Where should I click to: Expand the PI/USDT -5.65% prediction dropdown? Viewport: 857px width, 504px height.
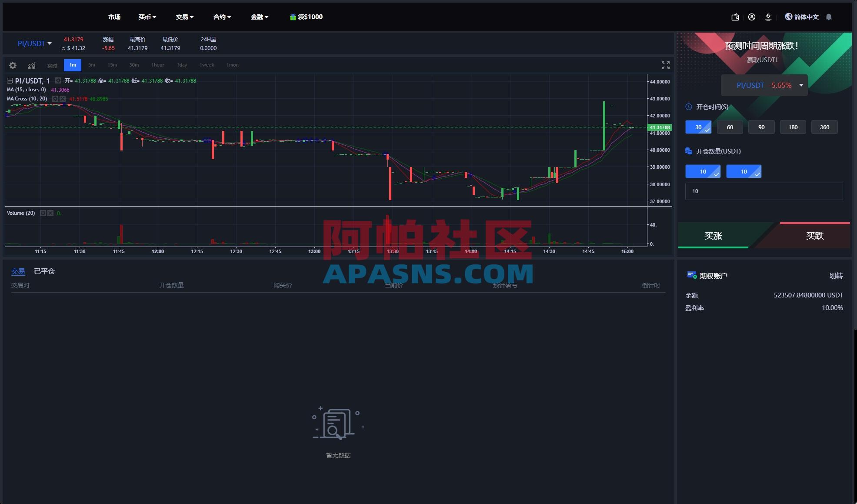(x=801, y=85)
